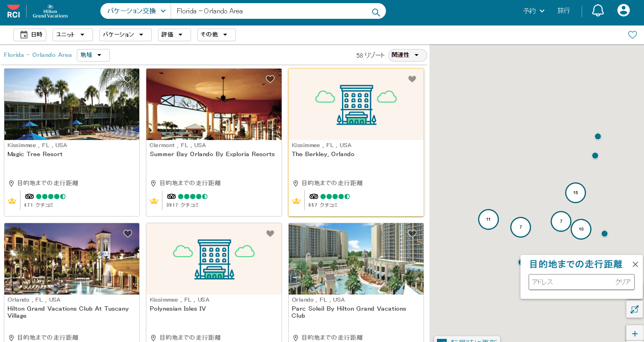
Task: Click TripAdvisor owl icon on Summer Bay Orlando
Action: 171,196
